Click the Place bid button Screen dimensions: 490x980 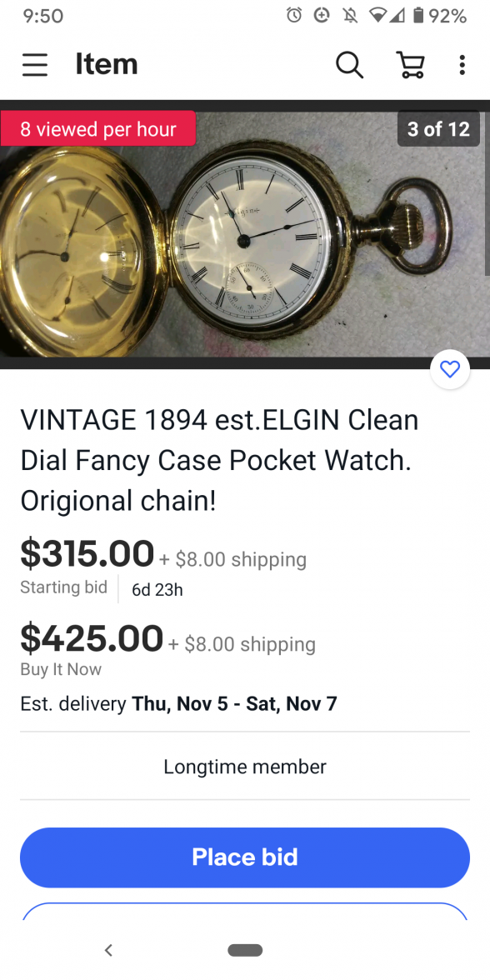click(245, 857)
